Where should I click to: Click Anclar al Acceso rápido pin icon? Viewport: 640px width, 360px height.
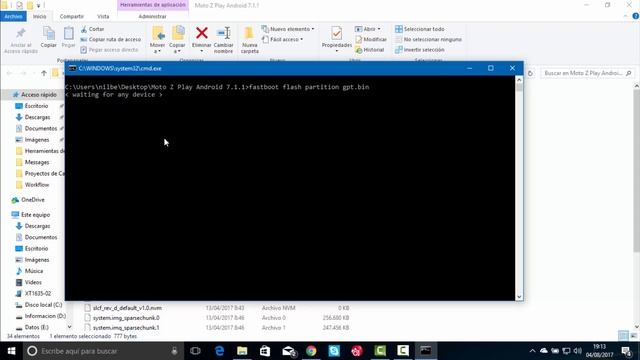(x=20, y=33)
